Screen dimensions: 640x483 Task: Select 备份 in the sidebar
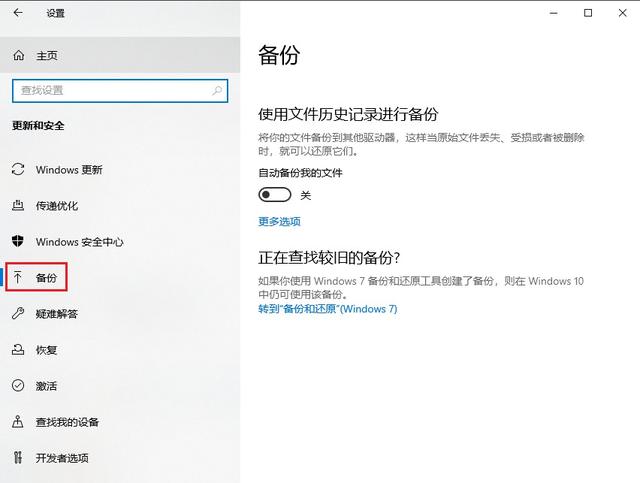pos(120,278)
